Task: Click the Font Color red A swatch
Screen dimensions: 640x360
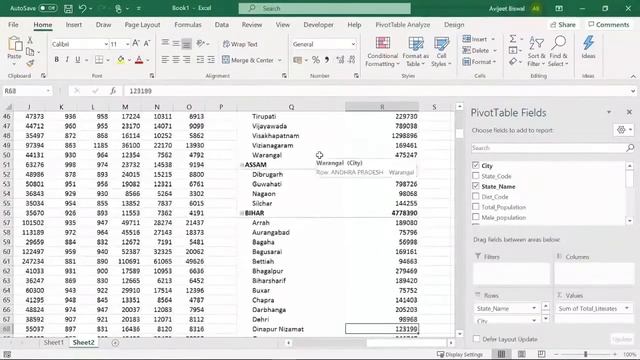Action: (x=139, y=60)
